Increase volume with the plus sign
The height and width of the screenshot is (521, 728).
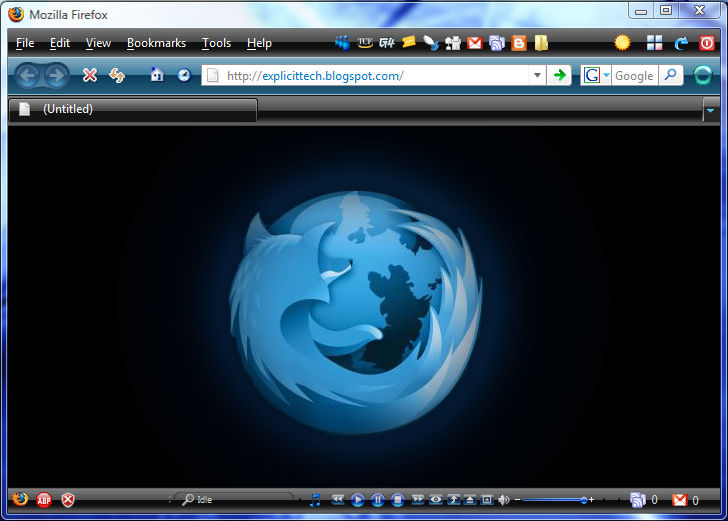point(592,500)
